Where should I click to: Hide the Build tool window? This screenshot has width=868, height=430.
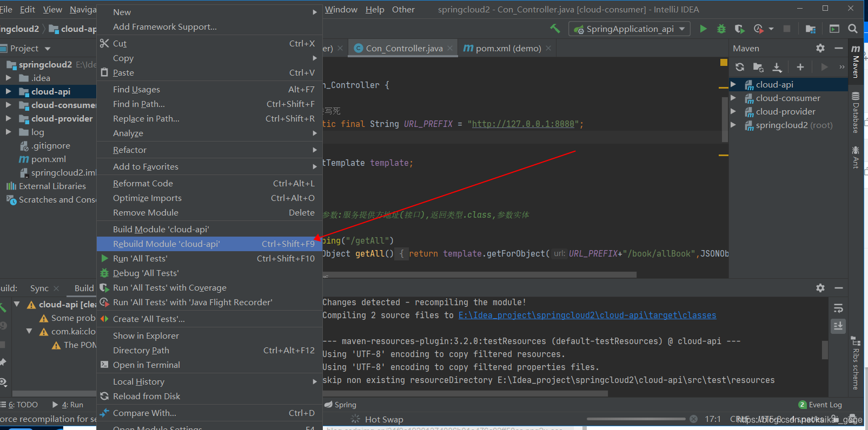839,288
